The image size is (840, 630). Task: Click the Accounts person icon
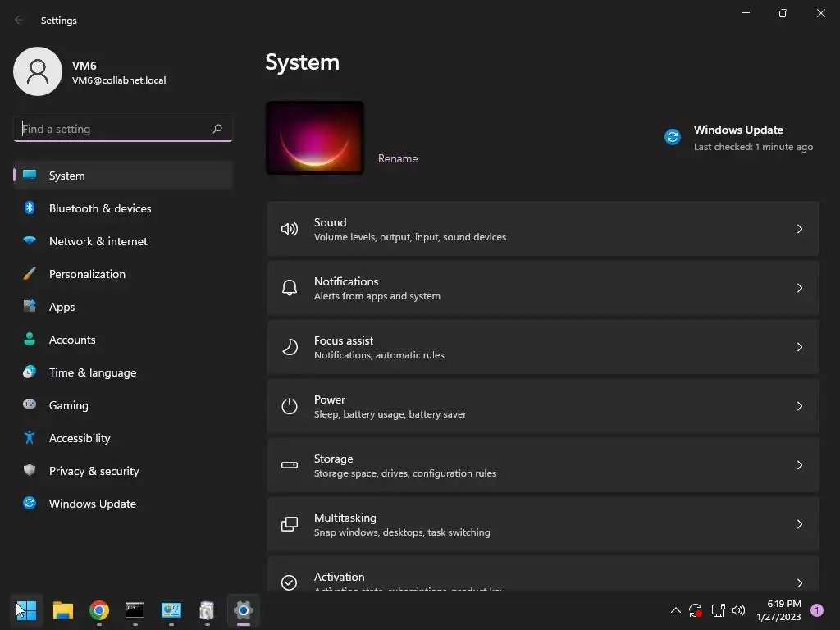click(x=30, y=339)
